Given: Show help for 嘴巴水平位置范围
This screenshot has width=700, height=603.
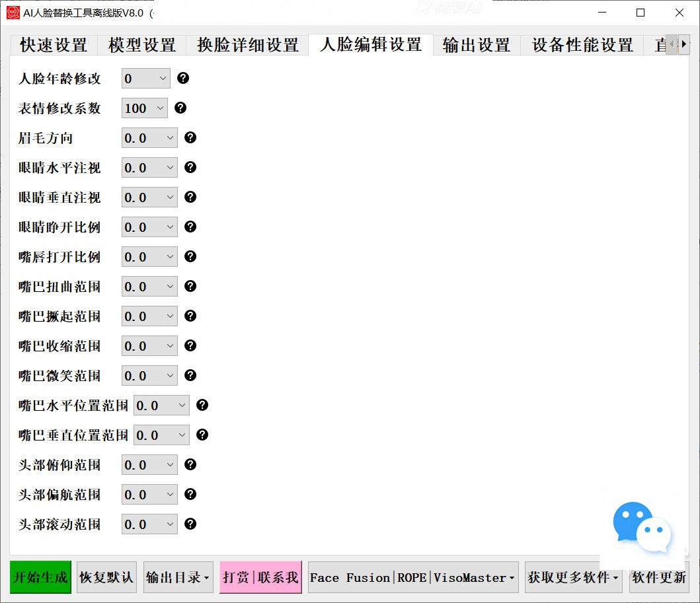Looking at the screenshot, I should tap(202, 405).
